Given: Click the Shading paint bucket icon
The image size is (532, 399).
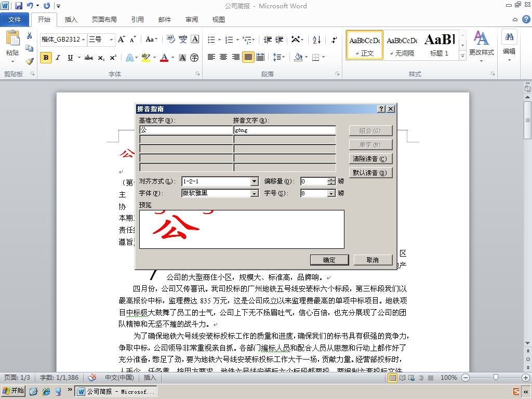Looking at the screenshot, I should [x=298, y=57].
